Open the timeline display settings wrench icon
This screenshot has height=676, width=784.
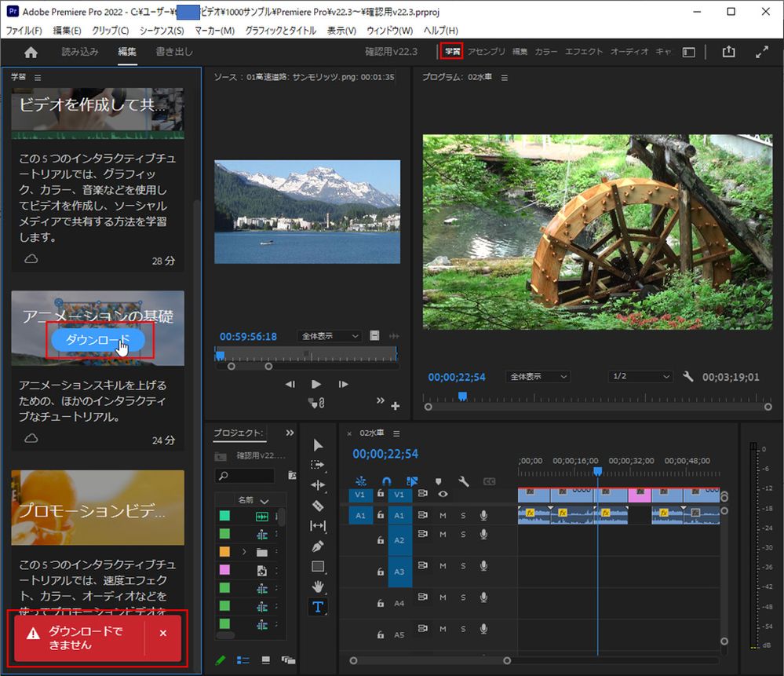465,481
